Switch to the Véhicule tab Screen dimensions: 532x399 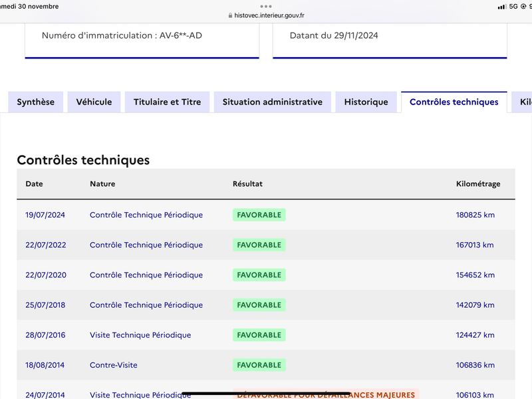point(94,102)
